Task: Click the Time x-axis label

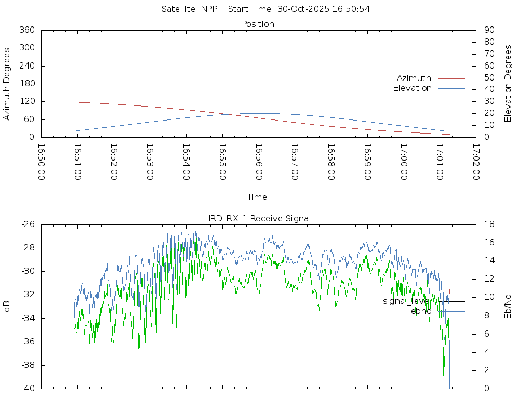Action: [x=257, y=197]
